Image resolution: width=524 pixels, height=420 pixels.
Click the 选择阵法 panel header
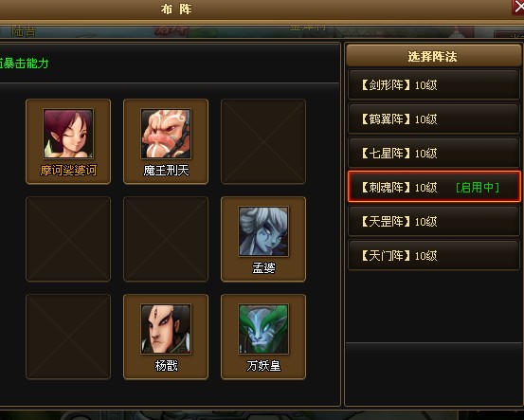(x=434, y=56)
